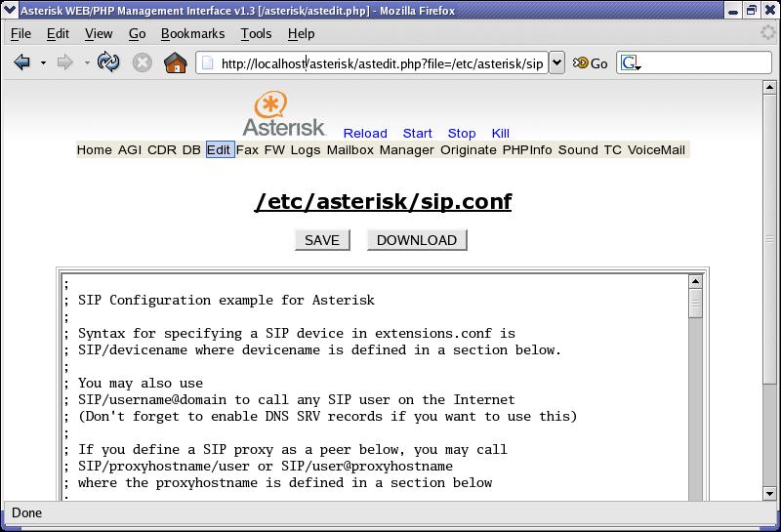
Task: Click the Originate navigation link
Action: tap(469, 150)
